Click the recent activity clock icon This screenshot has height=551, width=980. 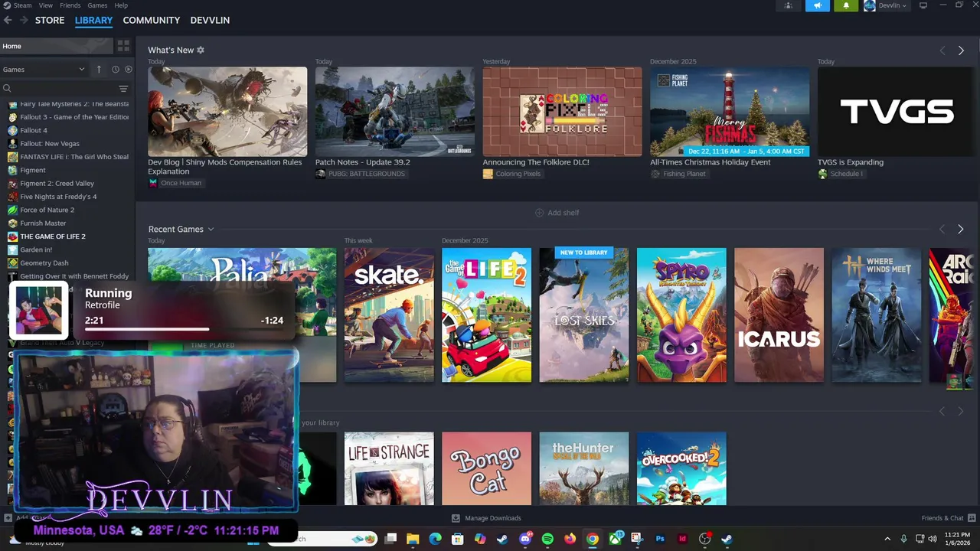[116, 69]
